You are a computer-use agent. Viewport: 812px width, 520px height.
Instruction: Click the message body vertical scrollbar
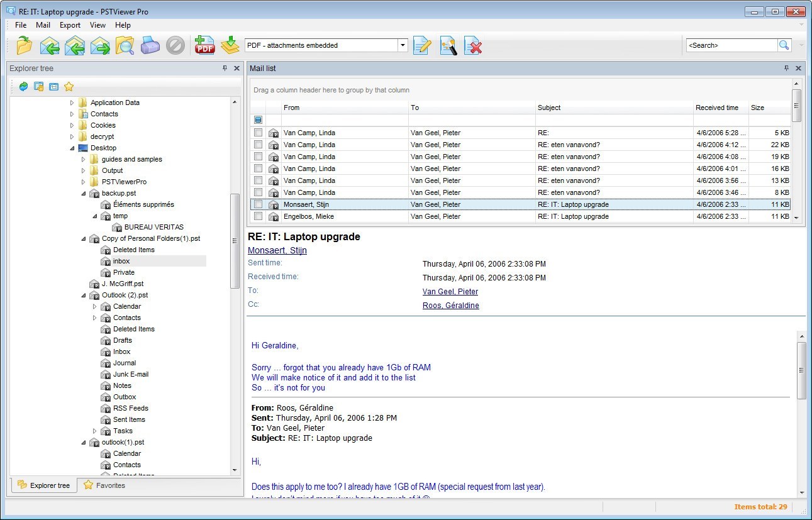[801, 370]
